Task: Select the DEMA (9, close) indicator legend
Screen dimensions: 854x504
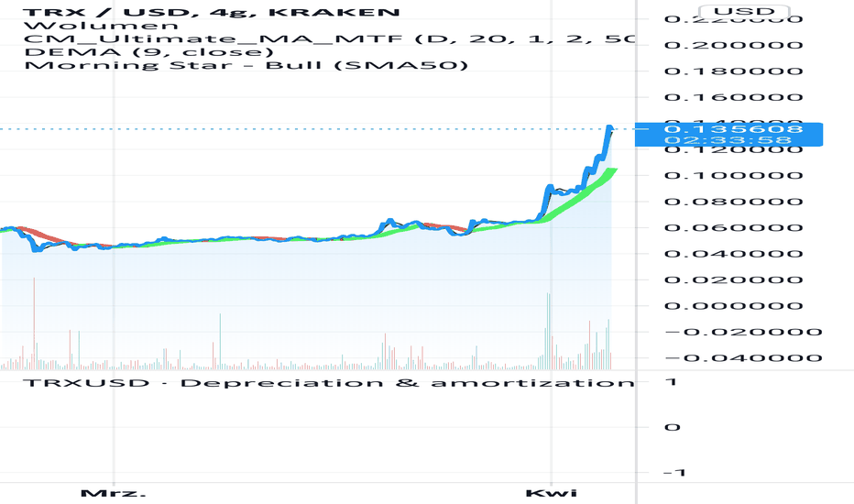Action: (x=148, y=51)
